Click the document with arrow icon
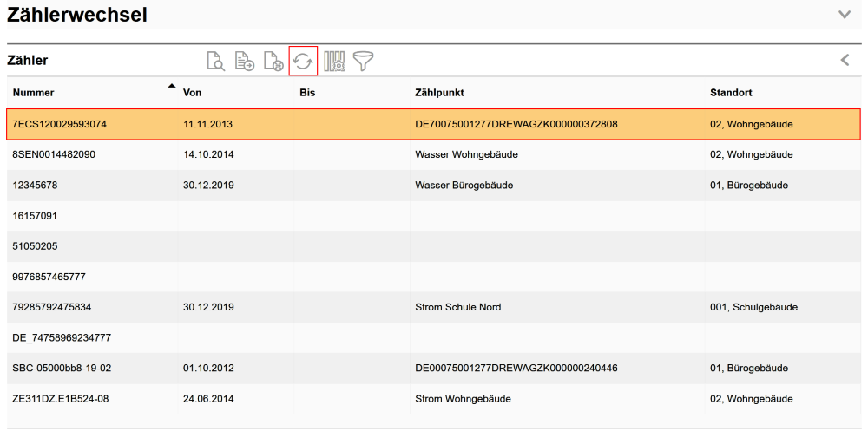 [x=245, y=61]
